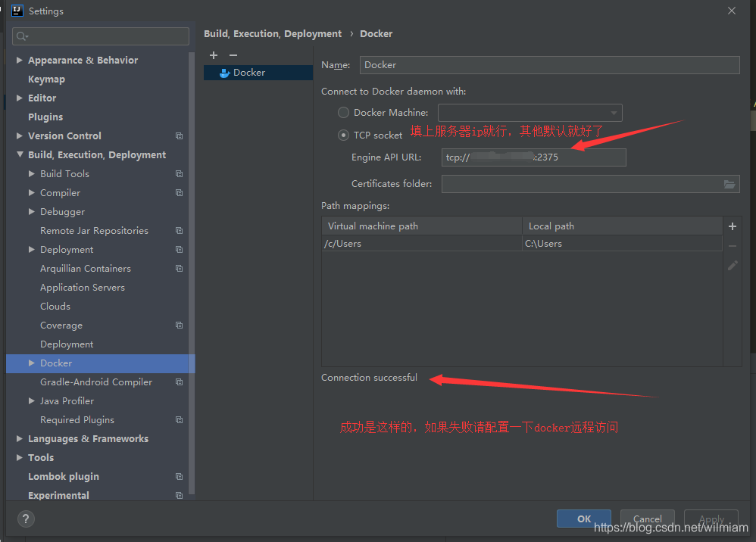756x542 pixels.
Task: Click project-level icon beside Deployment with arrow
Action: click(180, 250)
